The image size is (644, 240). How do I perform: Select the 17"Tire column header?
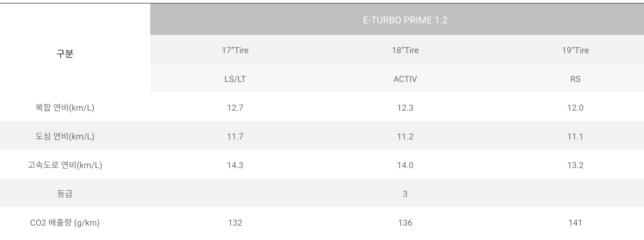tap(235, 50)
